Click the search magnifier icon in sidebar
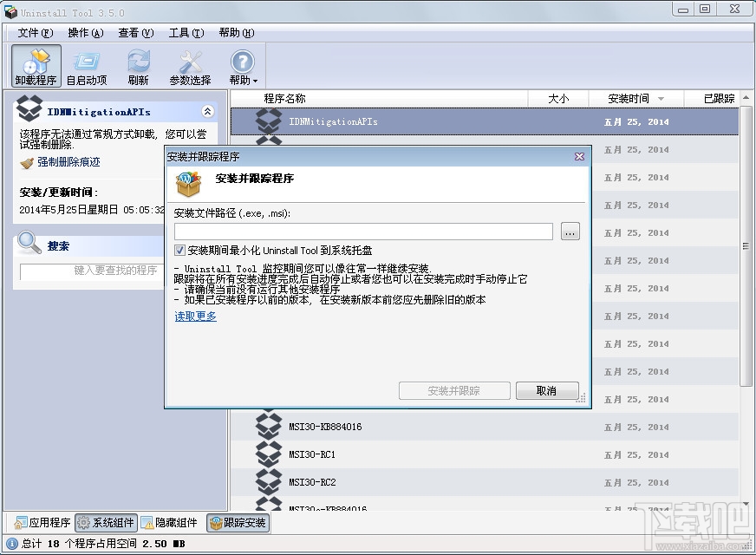This screenshot has height=555, width=756. pyautogui.click(x=26, y=243)
